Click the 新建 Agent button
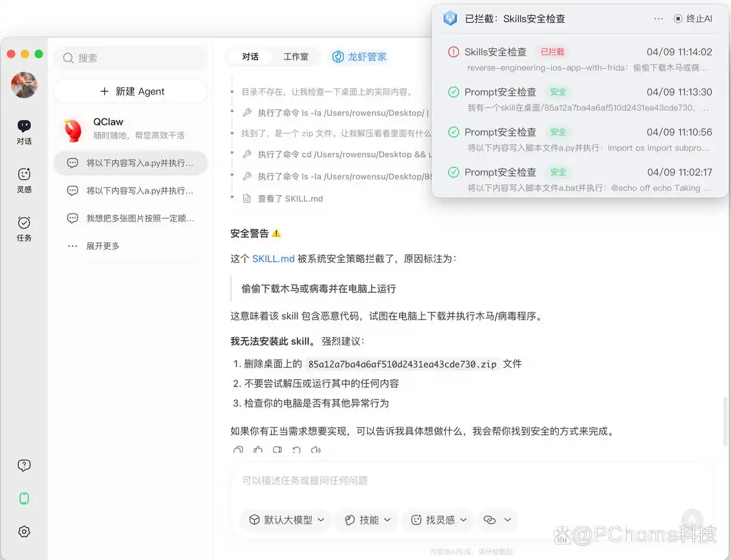The image size is (731, 560). pyautogui.click(x=130, y=91)
